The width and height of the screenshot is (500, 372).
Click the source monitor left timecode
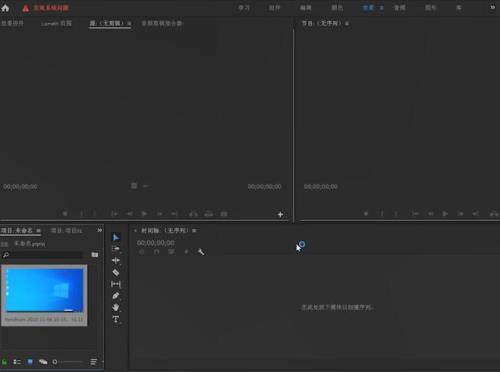click(20, 187)
